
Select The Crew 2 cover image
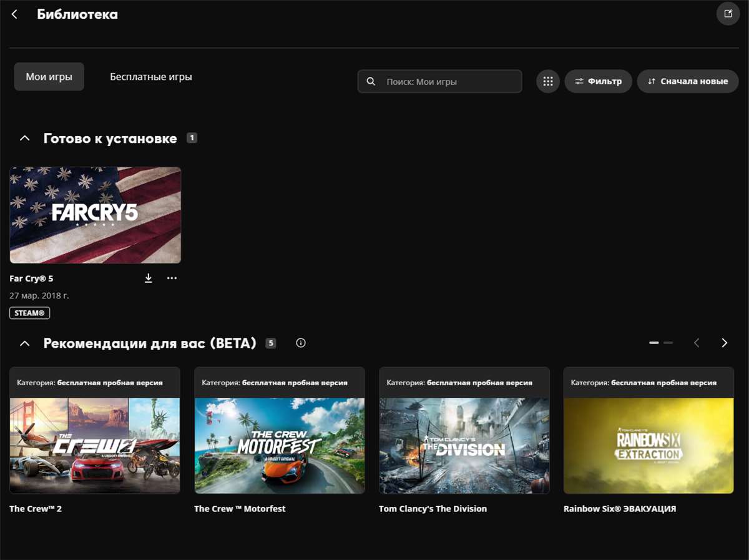point(95,446)
